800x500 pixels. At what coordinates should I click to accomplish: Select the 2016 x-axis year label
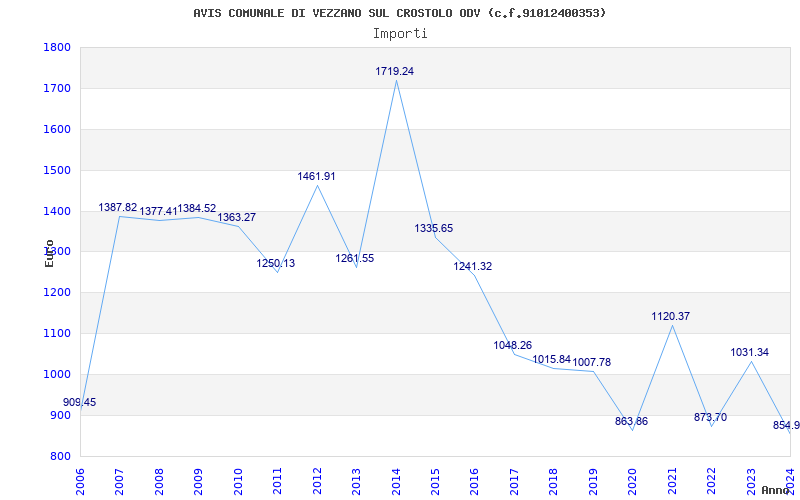coord(474,482)
